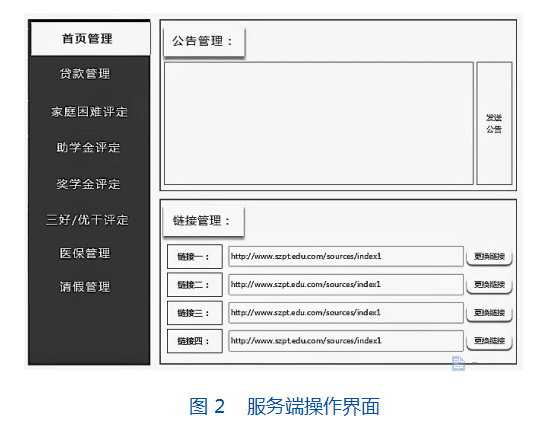This screenshot has width=539, height=437.
Task: Go to 助学金评定 page
Action: (89, 148)
